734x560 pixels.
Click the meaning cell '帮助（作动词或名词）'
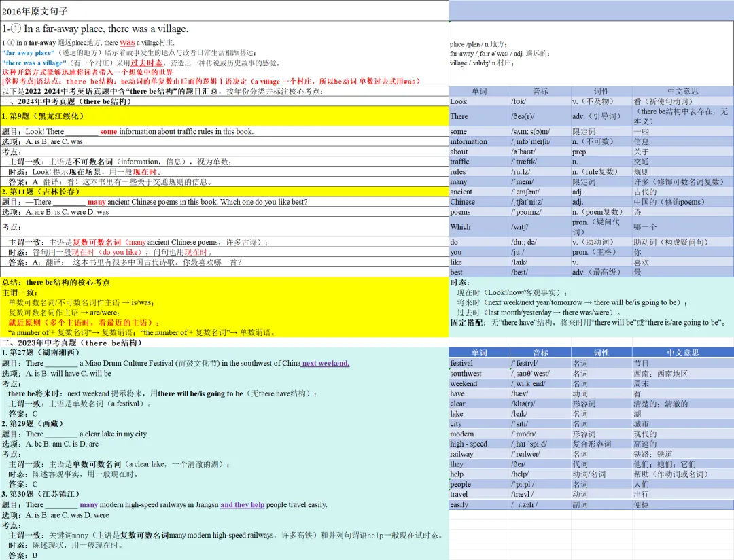click(x=683, y=474)
